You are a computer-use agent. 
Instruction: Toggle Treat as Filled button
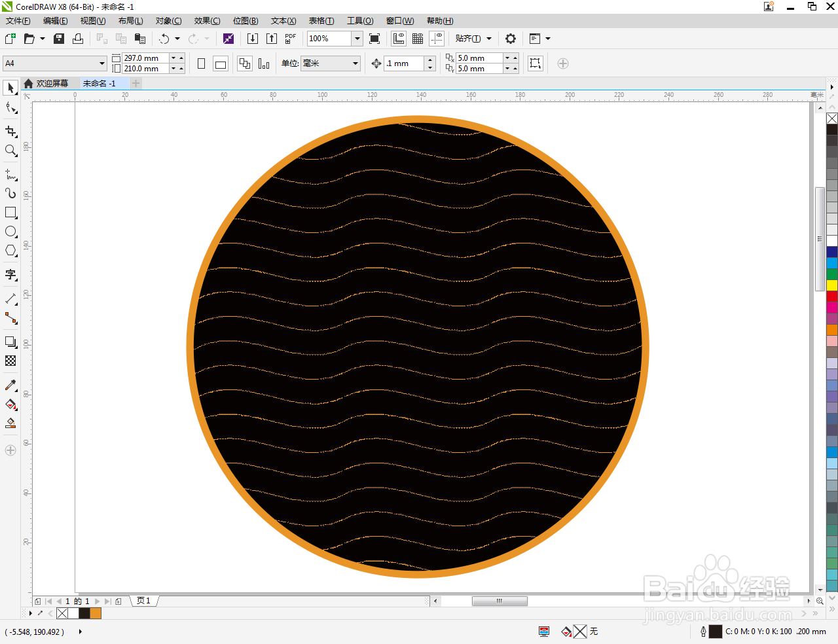pyautogui.click(x=536, y=63)
